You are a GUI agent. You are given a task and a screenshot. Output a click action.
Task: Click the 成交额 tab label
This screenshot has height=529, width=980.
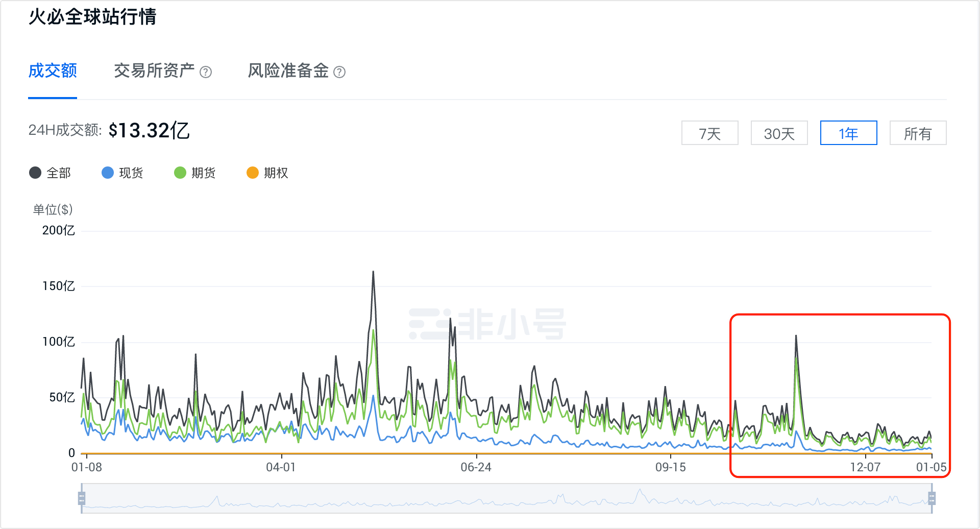pyautogui.click(x=53, y=71)
